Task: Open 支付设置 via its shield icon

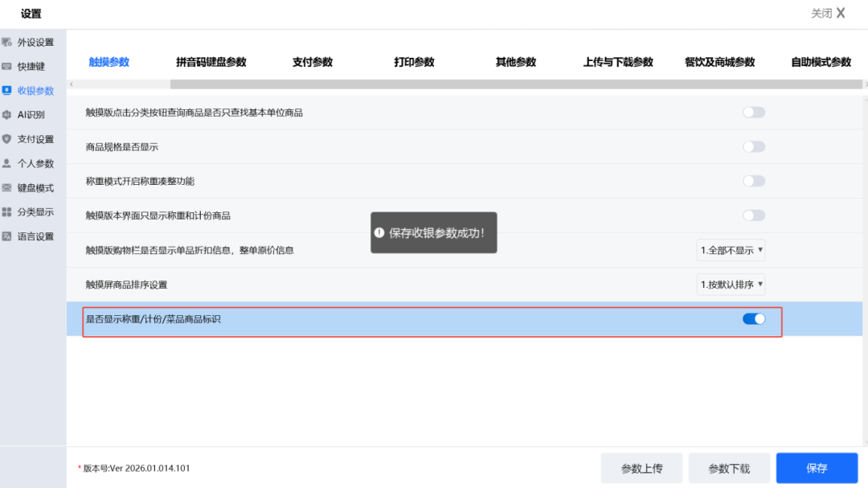Action: [7, 139]
